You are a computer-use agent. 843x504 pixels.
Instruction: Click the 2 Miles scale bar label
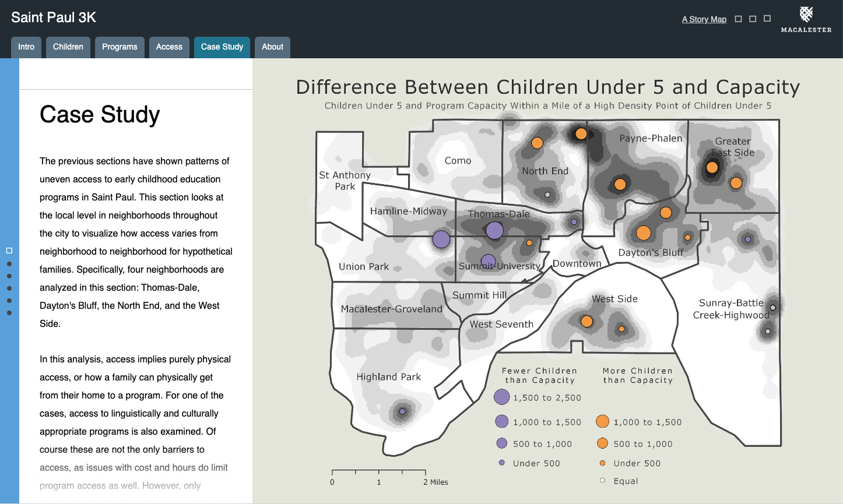[435, 482]
